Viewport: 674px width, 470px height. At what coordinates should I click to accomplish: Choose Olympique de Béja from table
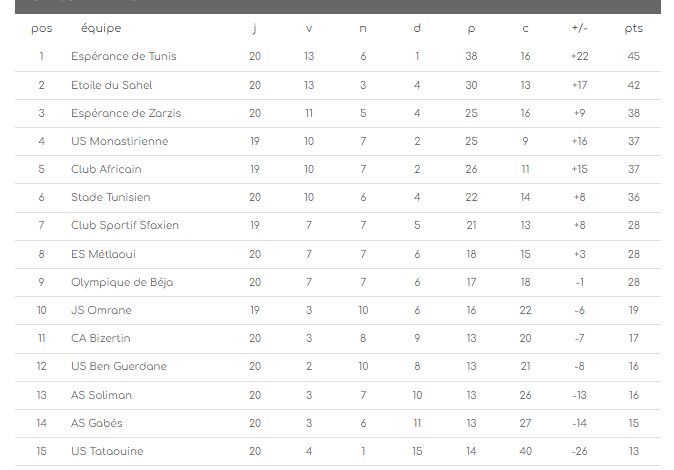tap(122, 282)
